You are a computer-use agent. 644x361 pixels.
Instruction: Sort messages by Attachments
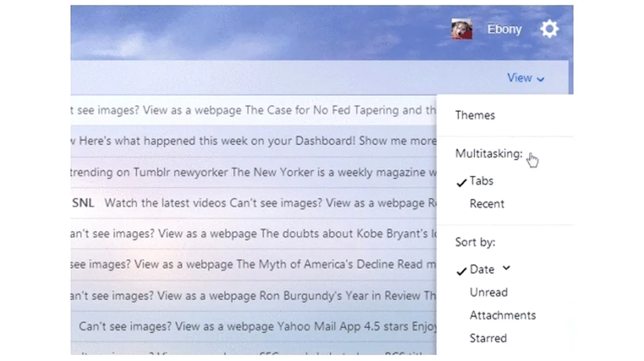point(503,315)
